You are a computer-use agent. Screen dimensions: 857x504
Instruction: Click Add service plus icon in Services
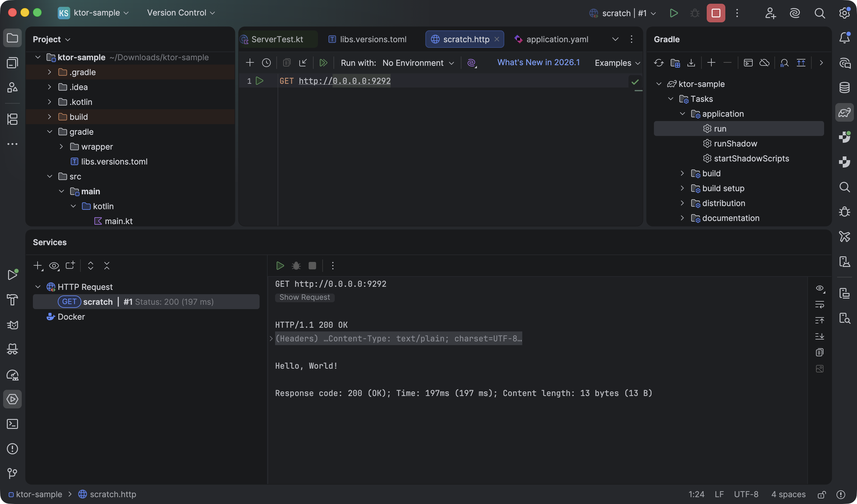click(x=38, y=265)
